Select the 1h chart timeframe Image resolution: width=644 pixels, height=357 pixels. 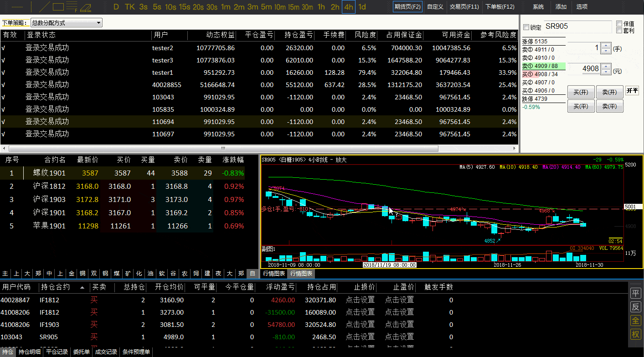point(321,7)
